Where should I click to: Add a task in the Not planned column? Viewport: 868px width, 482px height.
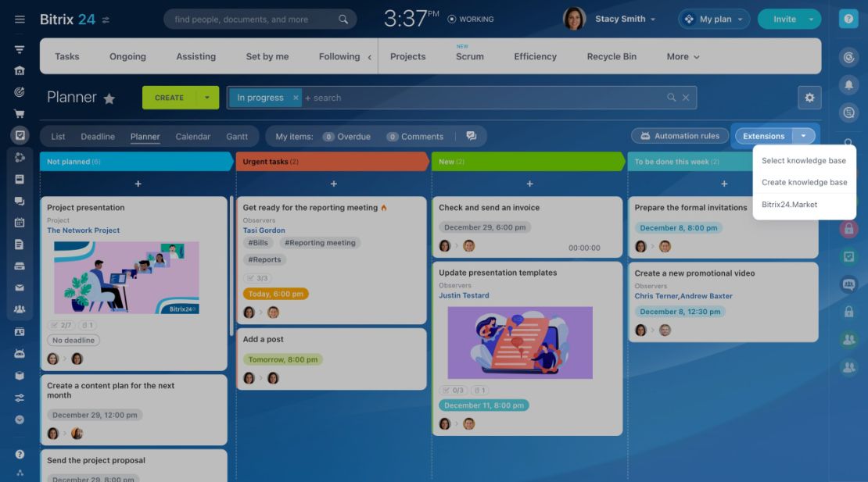[x=138, y=184]
